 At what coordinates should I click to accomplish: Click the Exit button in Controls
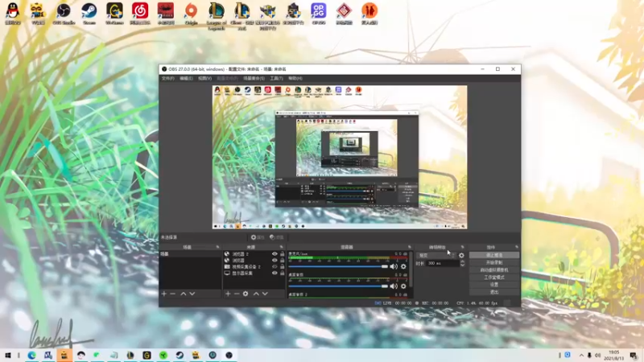[x=494, y=292]
